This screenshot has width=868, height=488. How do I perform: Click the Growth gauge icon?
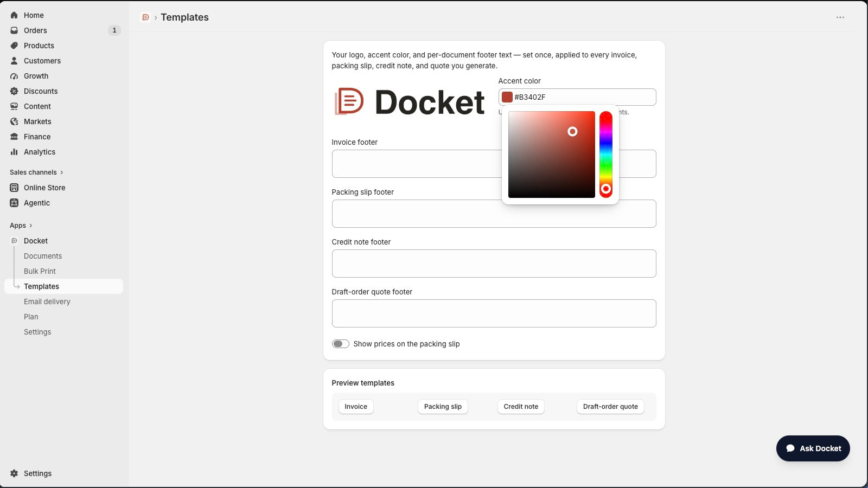14,76
